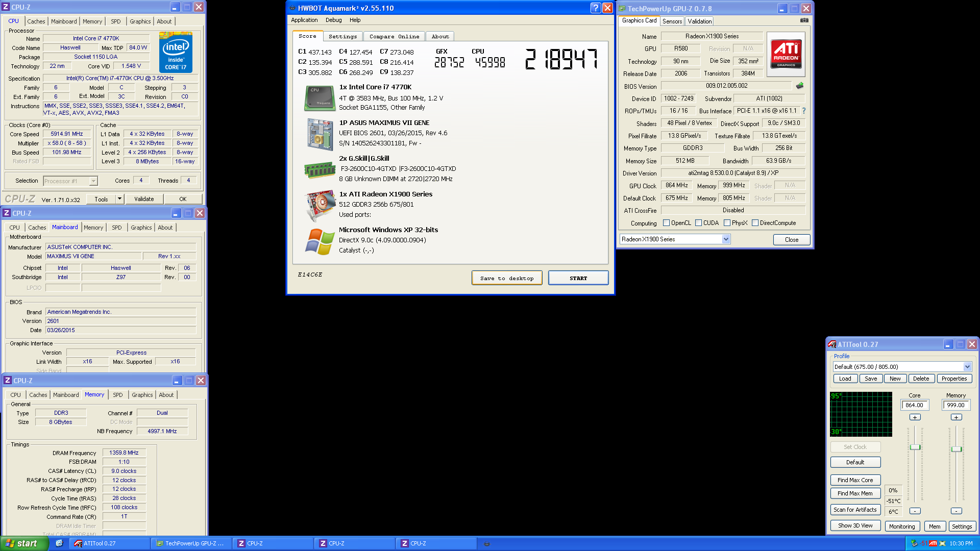980x551 pixels.
Task: Click the RAM stick icon in Aquamark
Action: [x=320, y=170]
